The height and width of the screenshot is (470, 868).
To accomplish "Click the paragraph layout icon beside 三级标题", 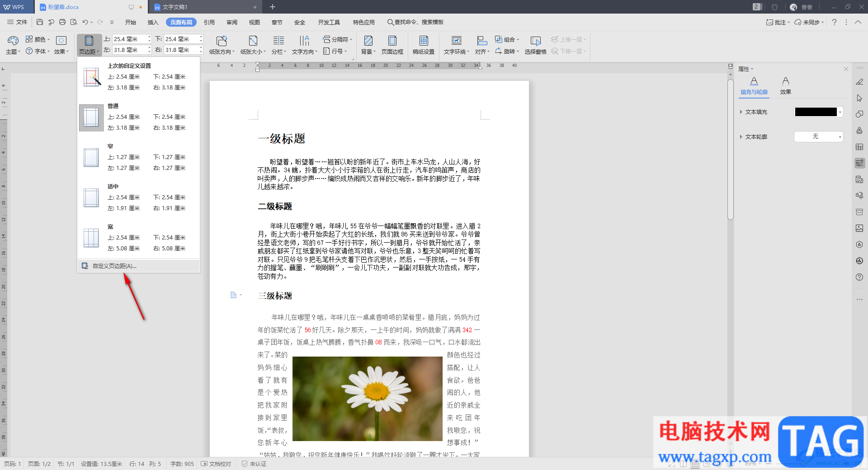I will [x=234, y=295].
